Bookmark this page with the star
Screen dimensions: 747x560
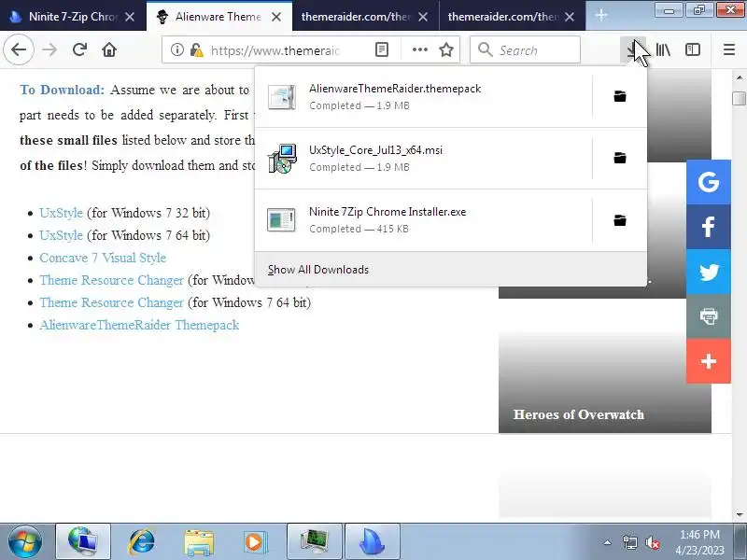[x=446, y=49]
